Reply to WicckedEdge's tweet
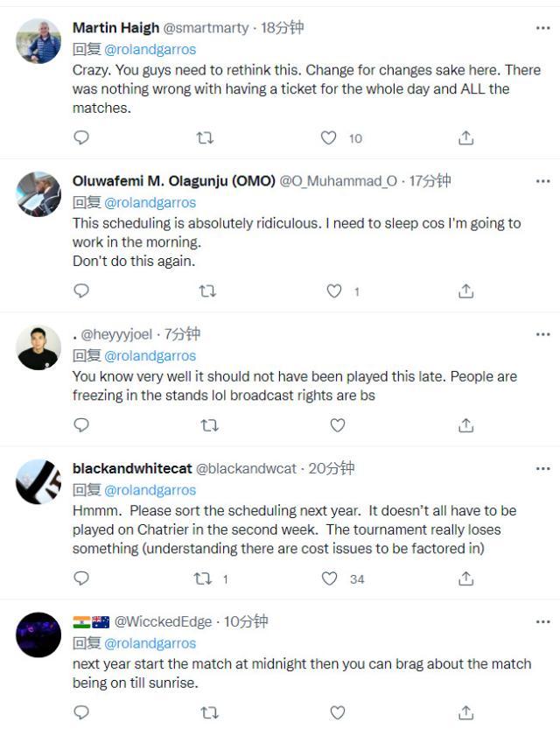560x729 pixels. point(81,712)
